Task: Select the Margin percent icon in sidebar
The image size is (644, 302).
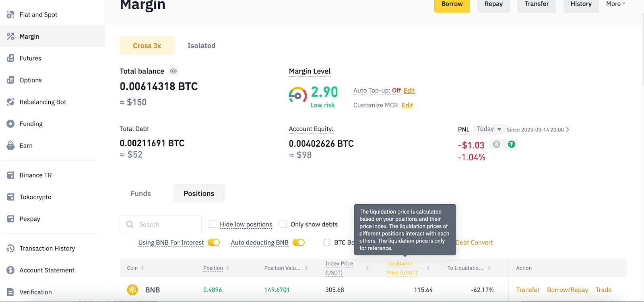Action: tap(10, 37)
